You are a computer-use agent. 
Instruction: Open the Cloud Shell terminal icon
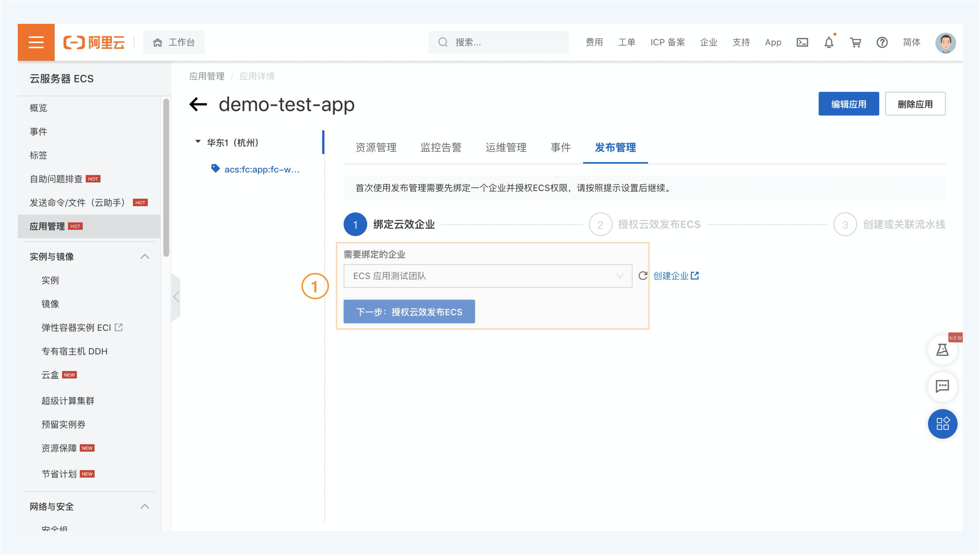coord(802,42)
